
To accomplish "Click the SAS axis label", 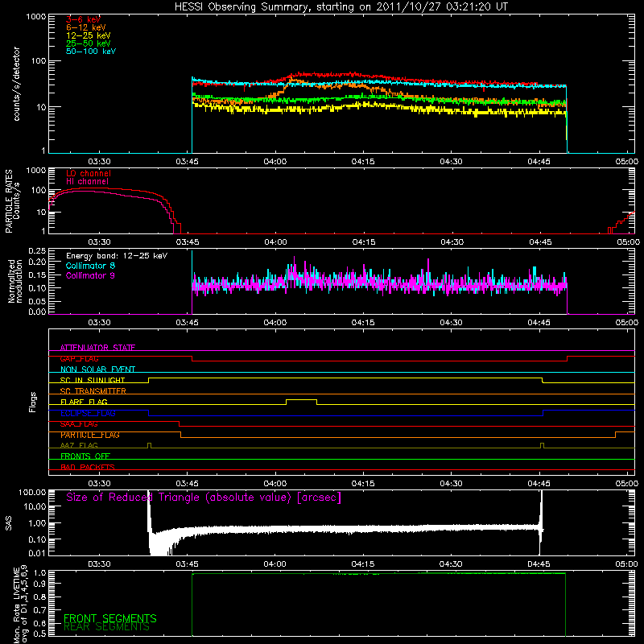I will coord(9,522).
